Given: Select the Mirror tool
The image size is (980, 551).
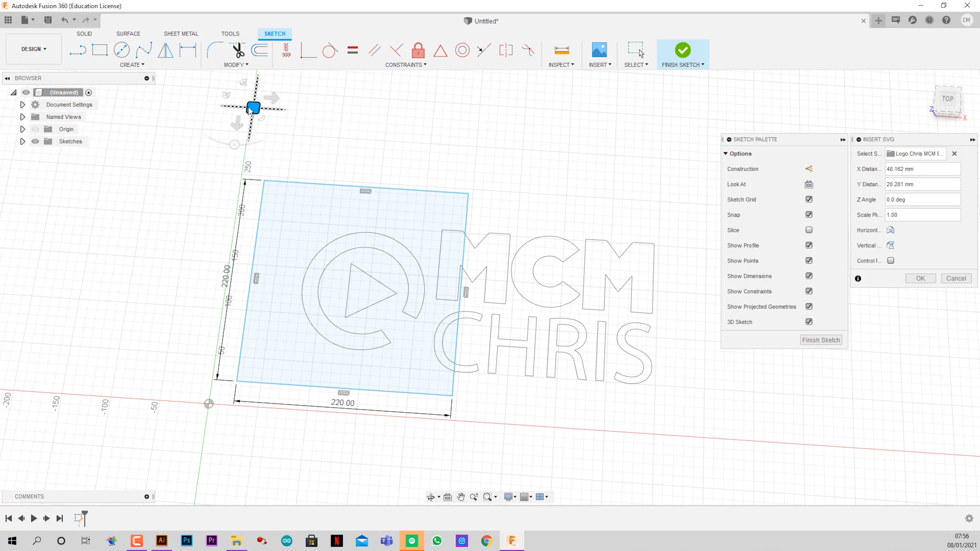Looking at the screenshot, I should pyautogui.click(x=165, y=50).
